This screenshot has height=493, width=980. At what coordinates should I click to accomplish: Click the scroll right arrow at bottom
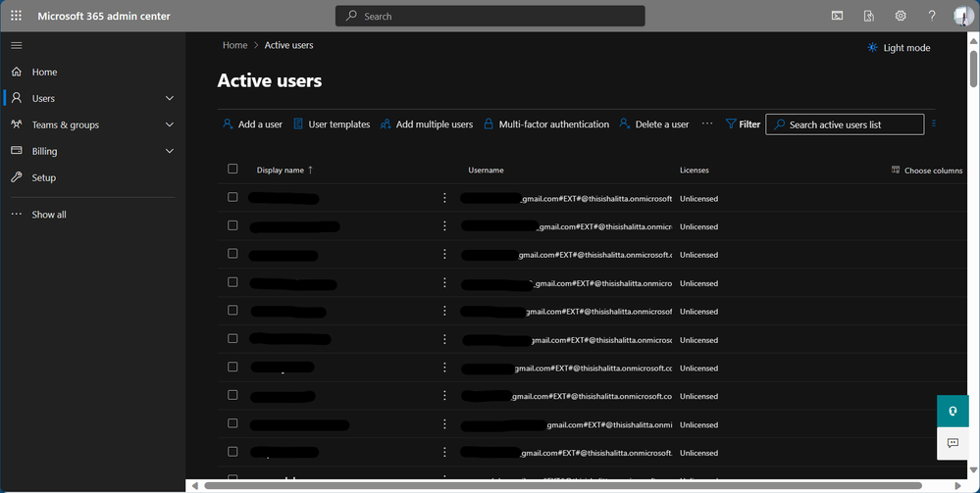pyautogui.click(x=957, y=485)
